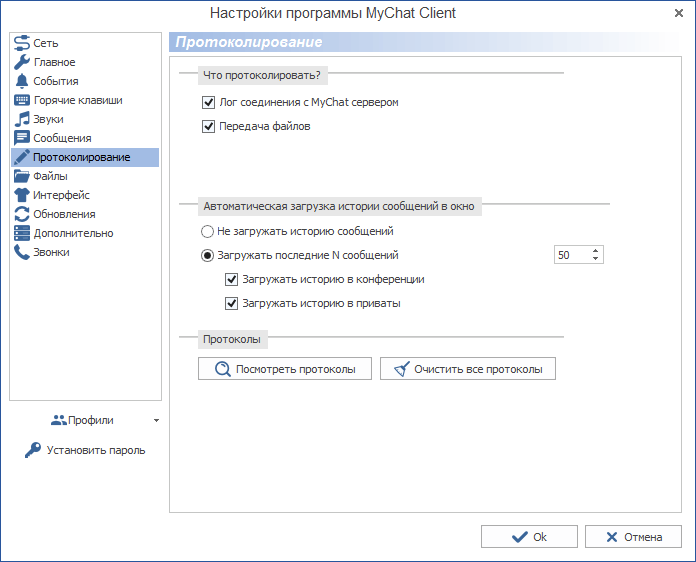
Task: Decrease message count with down arrow
Action: click(x=596, y=259)
